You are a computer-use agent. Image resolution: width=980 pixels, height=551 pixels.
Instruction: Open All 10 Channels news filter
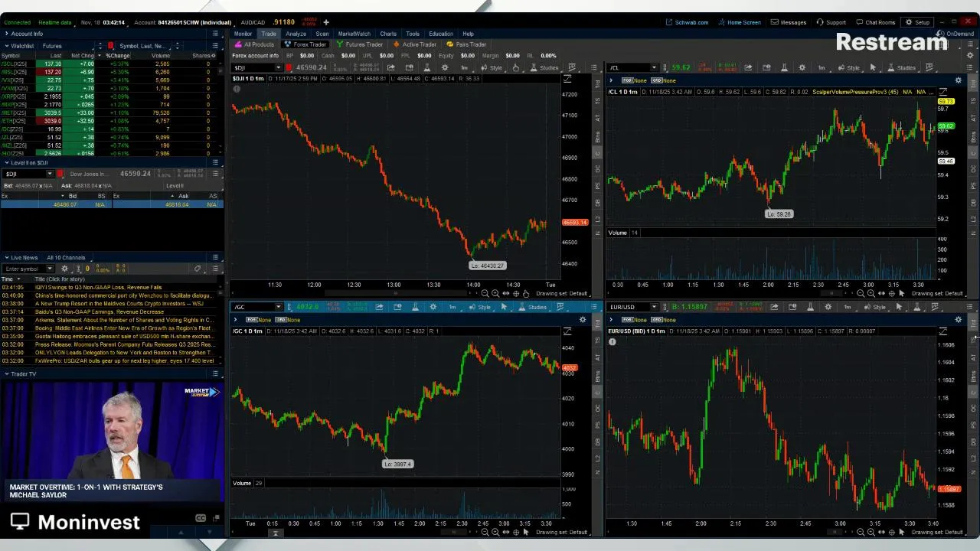[68, 257]
